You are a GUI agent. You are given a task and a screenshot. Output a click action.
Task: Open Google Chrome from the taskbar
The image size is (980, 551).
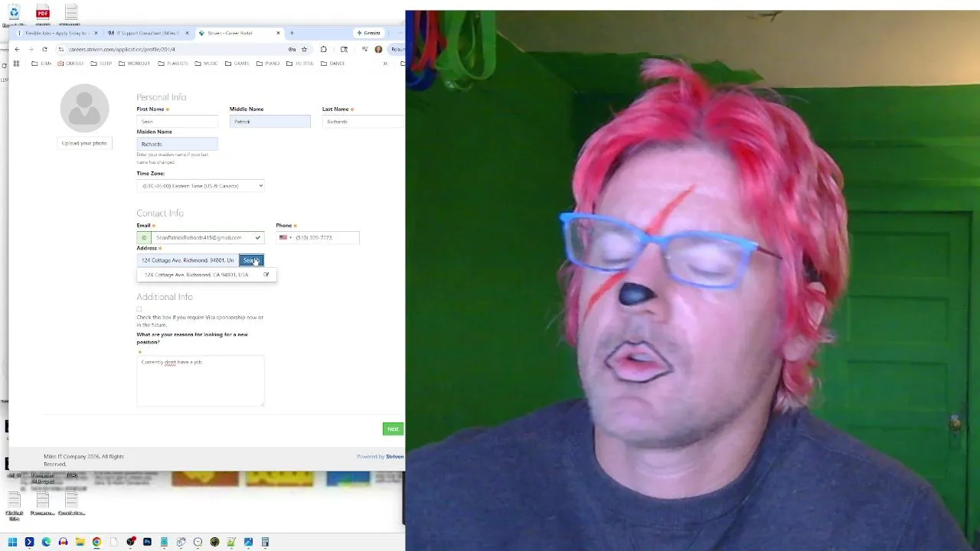coord(96,542)
